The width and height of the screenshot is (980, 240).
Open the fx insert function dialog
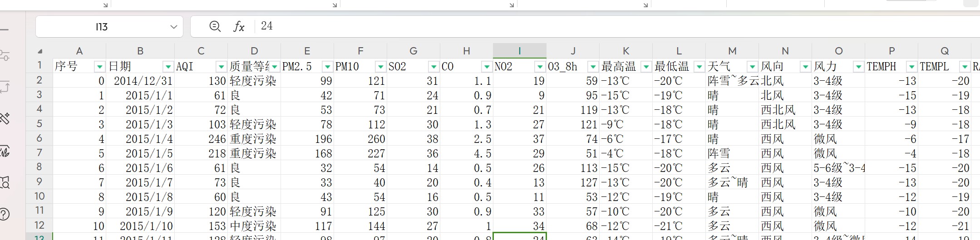click(x=239, y=26)
